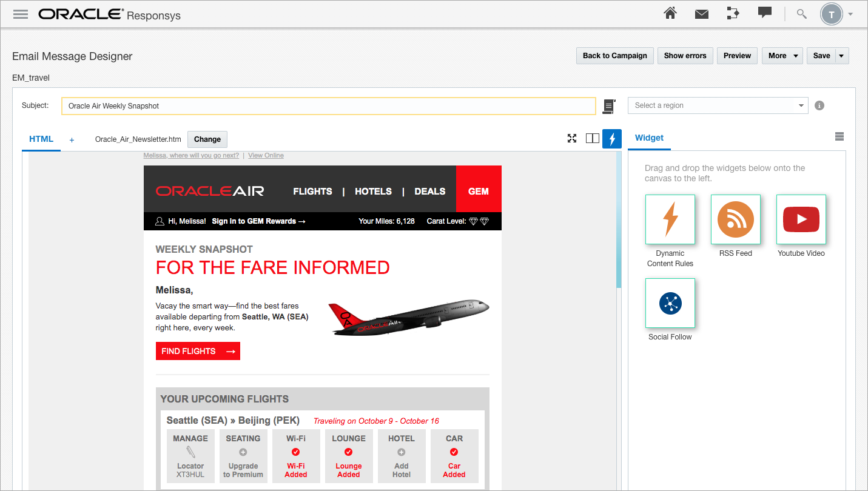Toggle split view mode
The width and height of the screenshot is (868, 491).
(x=593, y=138)
